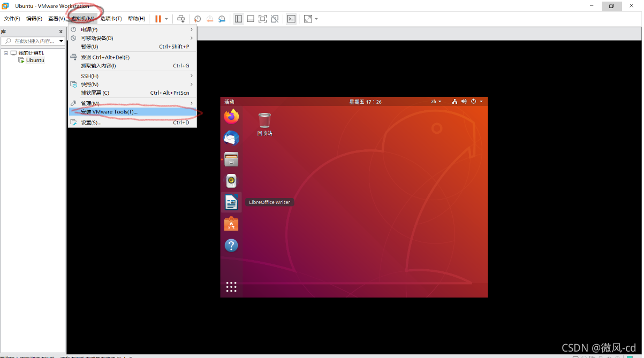Toggle the thumbnail bar view icon

click(x=251, y=19)
